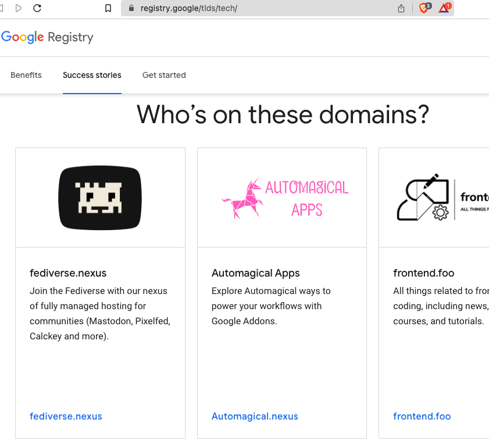The width and height of the screenshot is (489, 448).
Task: Open the Success stories tab
Action: click(x=91, y=75)
